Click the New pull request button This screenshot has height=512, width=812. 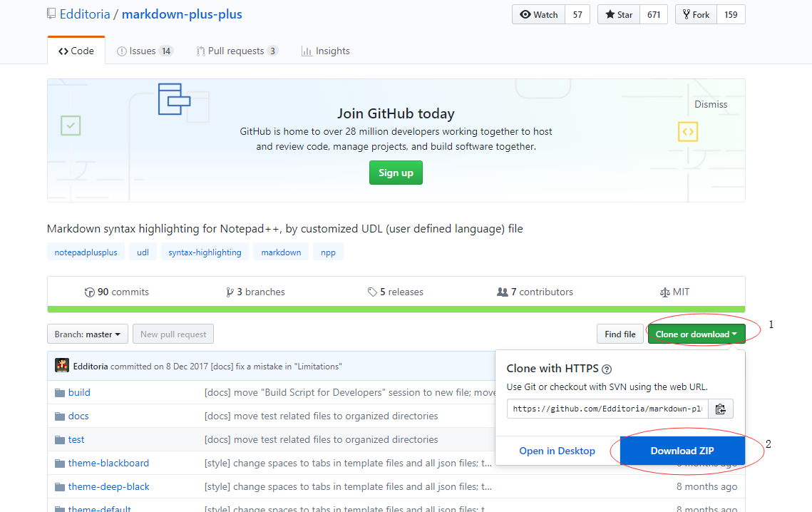(173, 334)
